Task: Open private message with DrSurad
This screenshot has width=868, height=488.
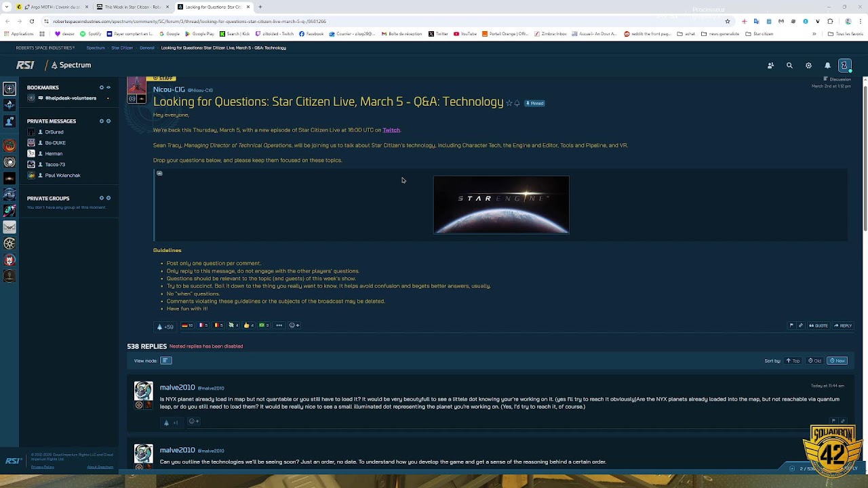Action: coord(54,132)
